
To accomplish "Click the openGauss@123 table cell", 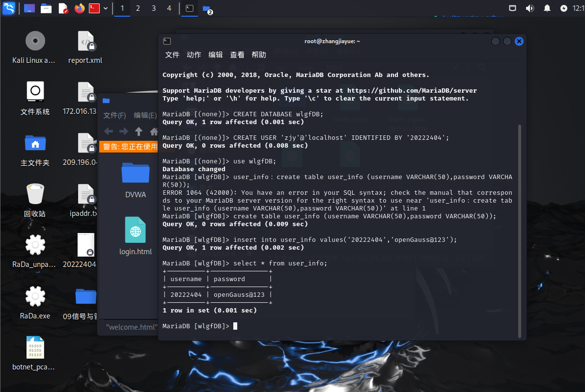I will click(x=239, y=295).
